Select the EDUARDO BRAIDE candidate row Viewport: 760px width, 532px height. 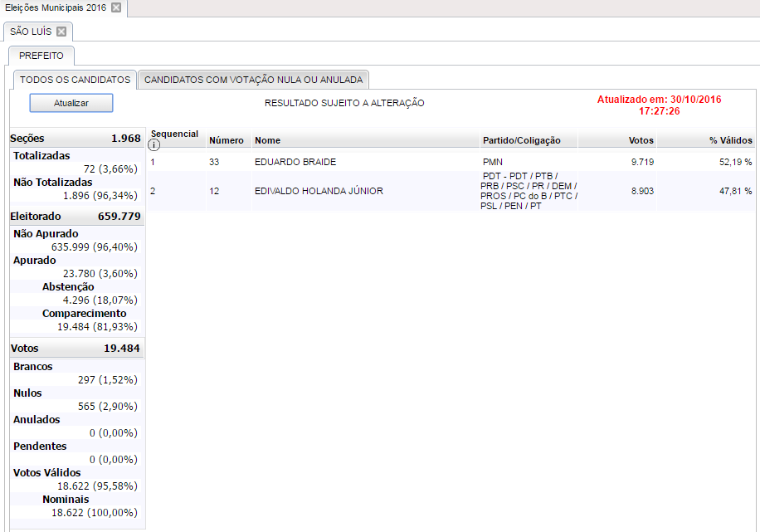point(295,162)
